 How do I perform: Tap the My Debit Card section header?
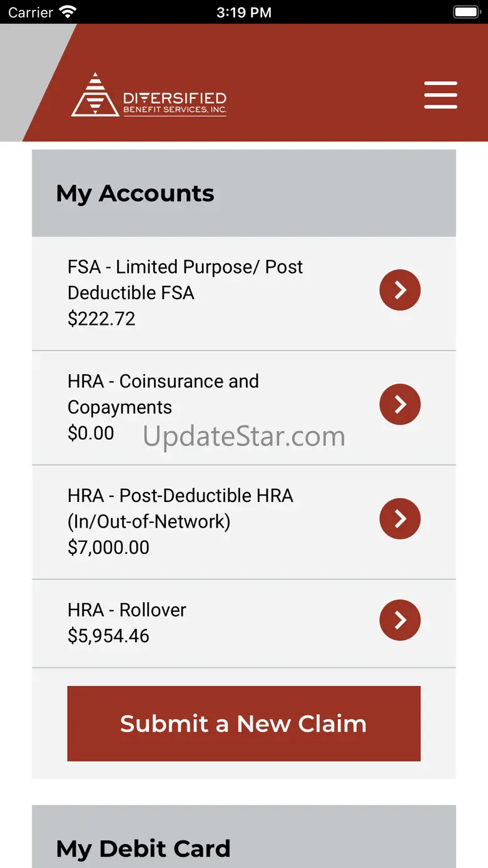point(143,849)
